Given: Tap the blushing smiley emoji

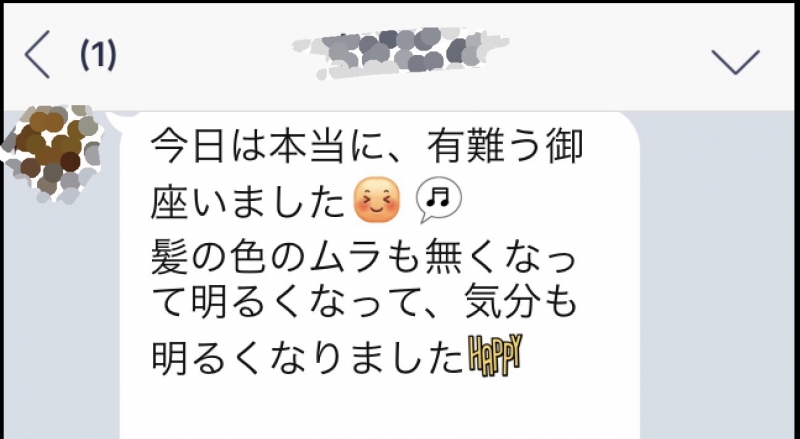Looking at the screenshot, I should (377, 200).
